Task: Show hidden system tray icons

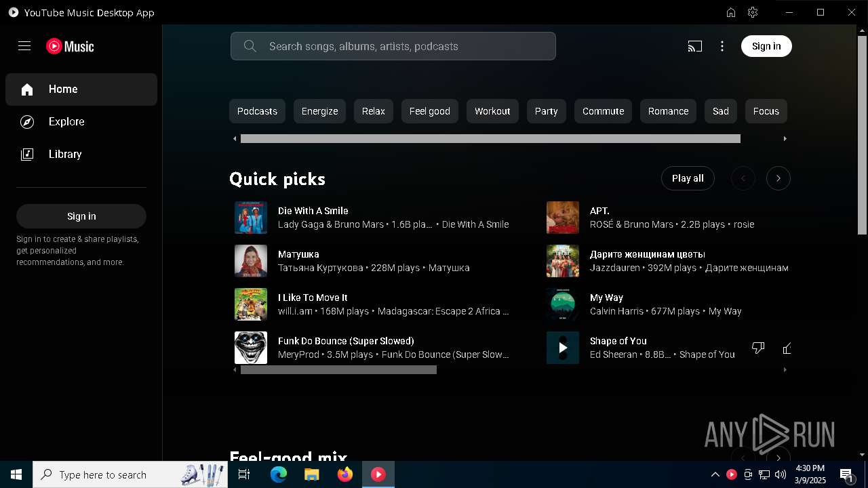Action: point(715,474)
